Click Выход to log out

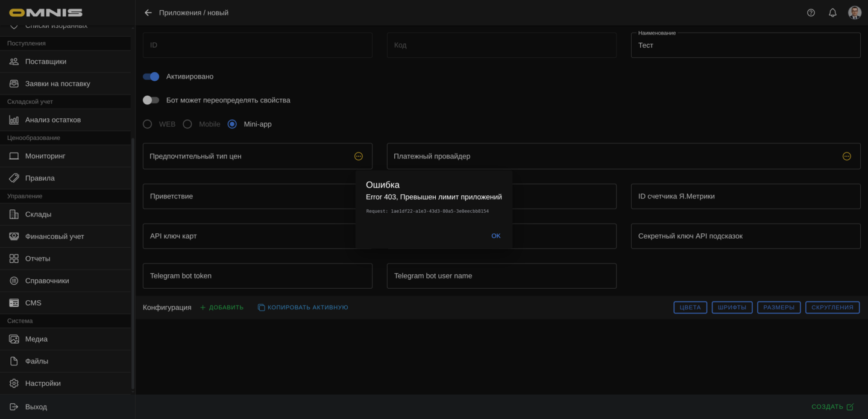tap(36, 407)
